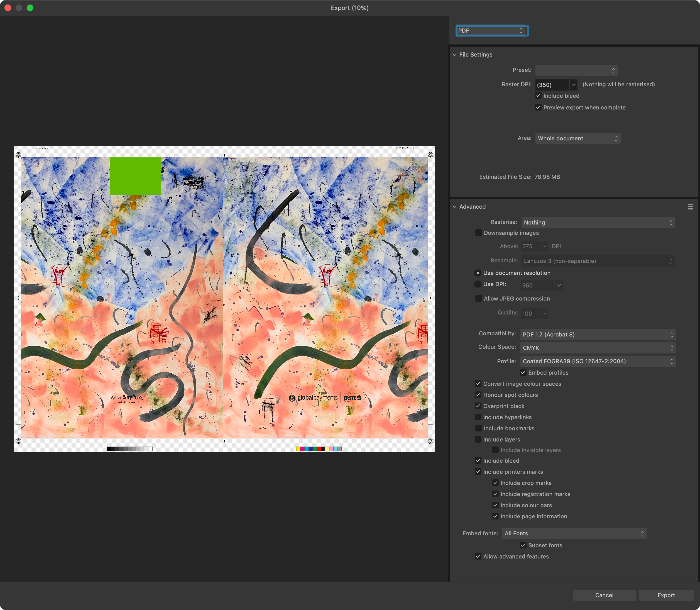Screen dimensions: 700x610
Task: Click the green rectangle in preview
Action: pos(135,176)
